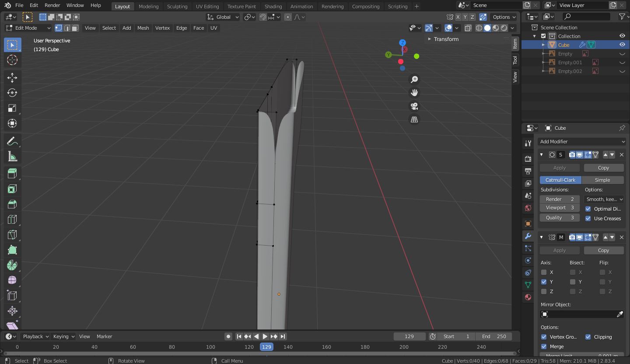Image resolution: width=630 pixels, height=364 pixels.
Task: Select the Rotate tool
Action: tap(12, 93)
